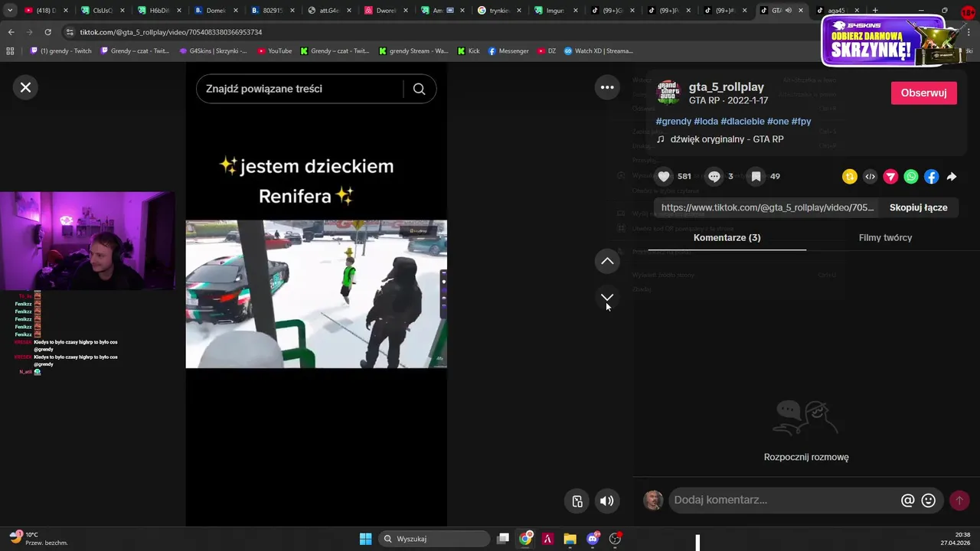This screenshot has height=551, width=980.
Task: Click the video playback area
Action: click(316, 294)
